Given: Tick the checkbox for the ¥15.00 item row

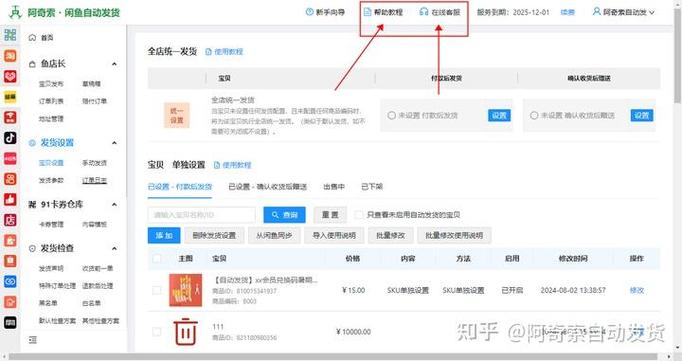Looking at the screenshot, I should tap(157, 290).
